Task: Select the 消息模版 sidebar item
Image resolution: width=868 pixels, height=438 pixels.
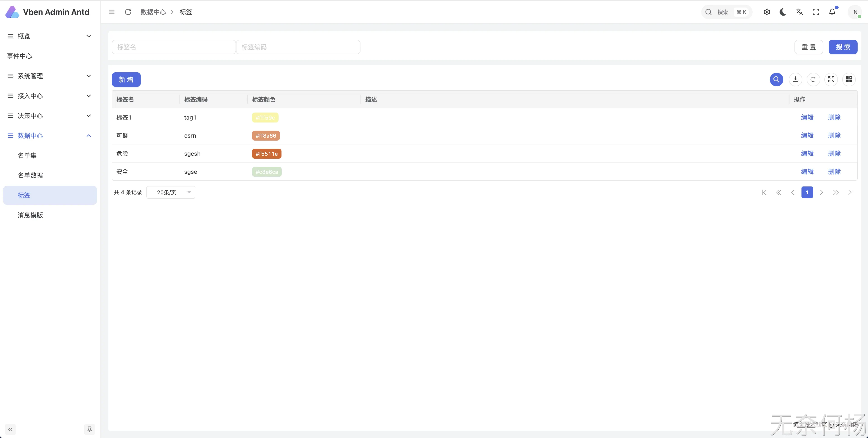Action: point(30,215)
